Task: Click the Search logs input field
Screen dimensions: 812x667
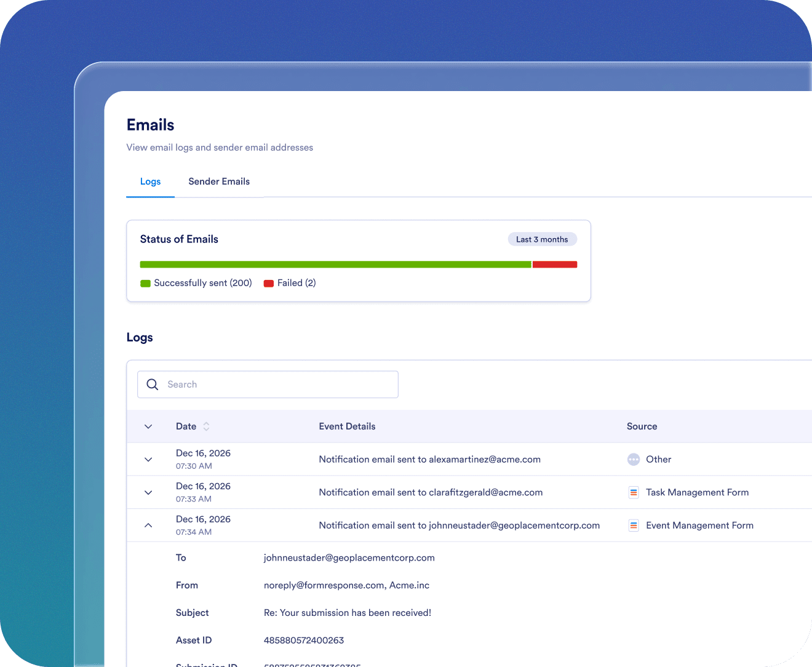Action: pos(277,385)
